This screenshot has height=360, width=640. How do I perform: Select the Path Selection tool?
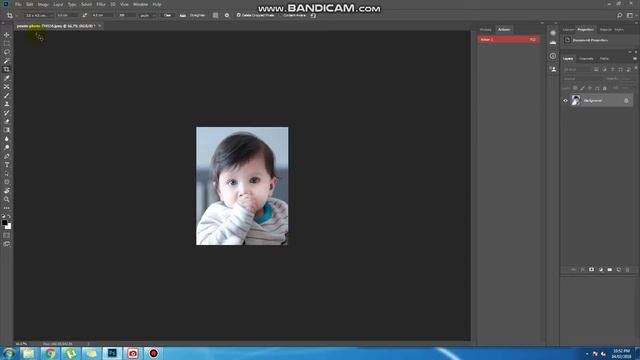pyautogui.click(x=7, y=173)
